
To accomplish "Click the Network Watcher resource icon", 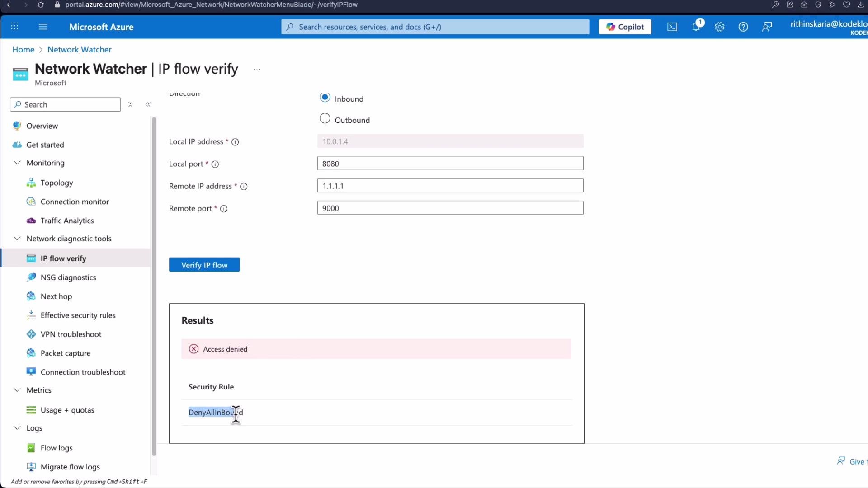I will pos(20,74).
